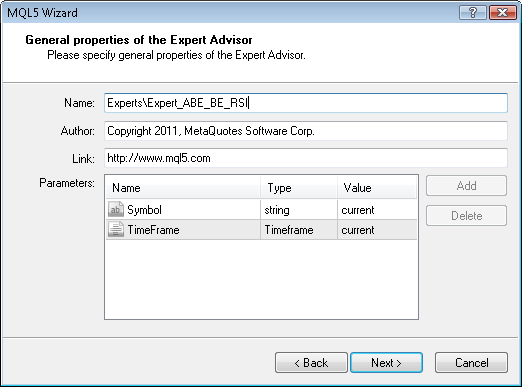Click the Type column header
The height and width of the screenshot is (387, 522).
299,188
